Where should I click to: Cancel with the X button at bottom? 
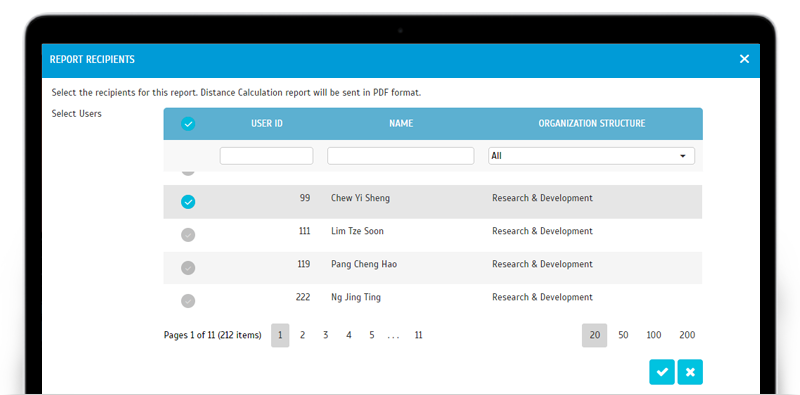pyautogui.click(x=690, y=372)
